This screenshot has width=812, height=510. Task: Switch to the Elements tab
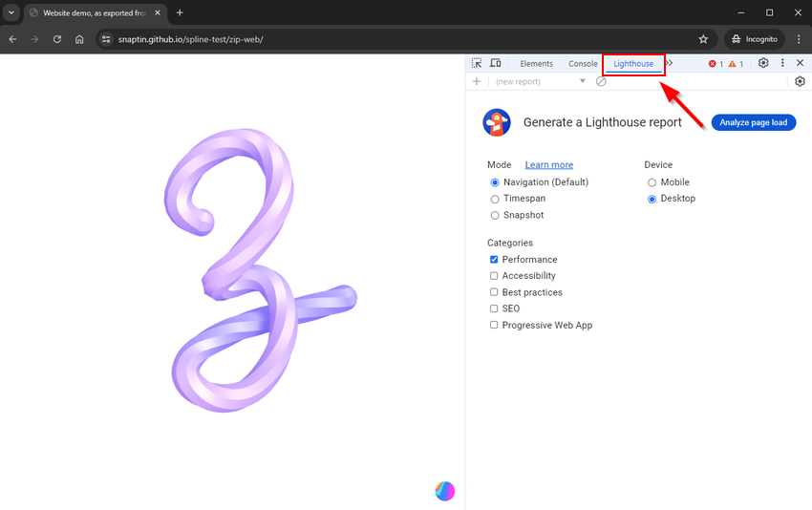pos(536,64)
